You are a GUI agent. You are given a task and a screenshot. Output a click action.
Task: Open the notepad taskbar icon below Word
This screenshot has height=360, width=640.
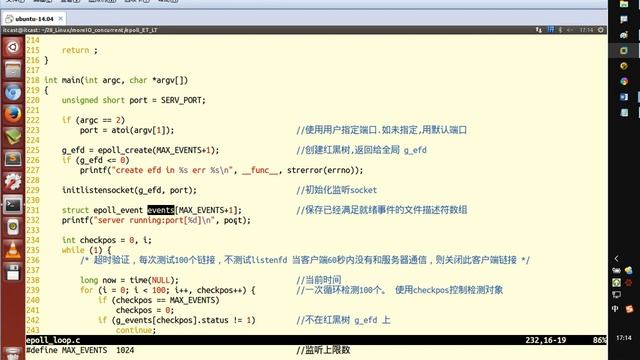[x=624, y=112]
